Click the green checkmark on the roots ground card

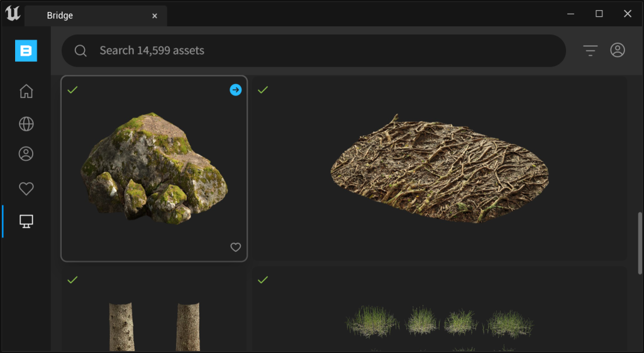[x=263, y=89]
